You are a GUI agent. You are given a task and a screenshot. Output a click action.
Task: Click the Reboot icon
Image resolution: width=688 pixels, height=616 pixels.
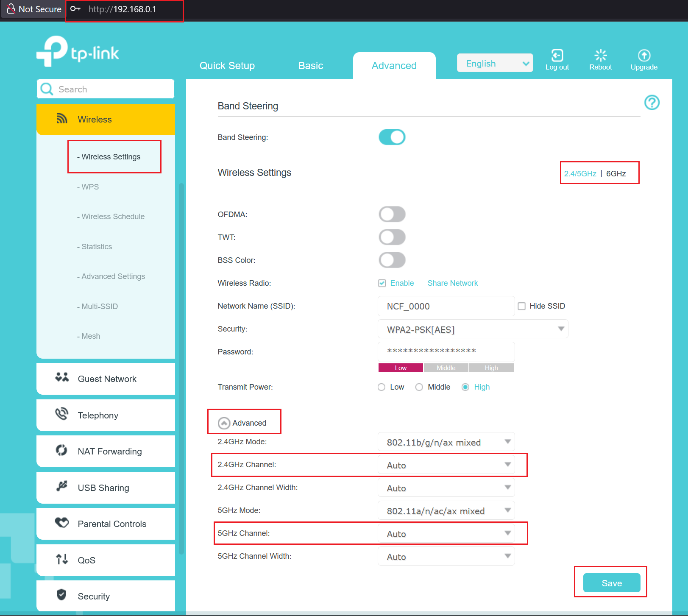[600, 56]
